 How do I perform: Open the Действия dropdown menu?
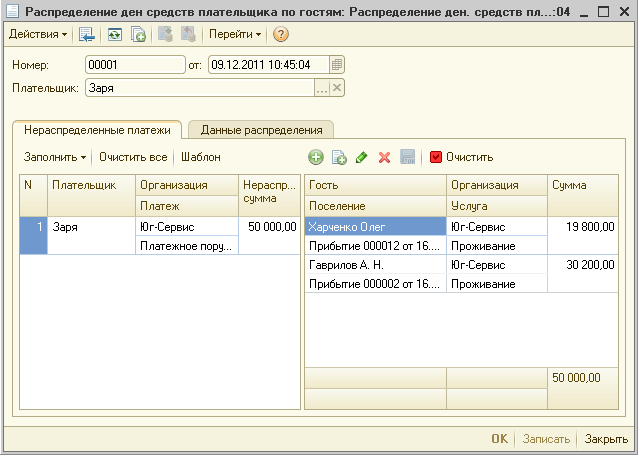[x=38, y=34]
